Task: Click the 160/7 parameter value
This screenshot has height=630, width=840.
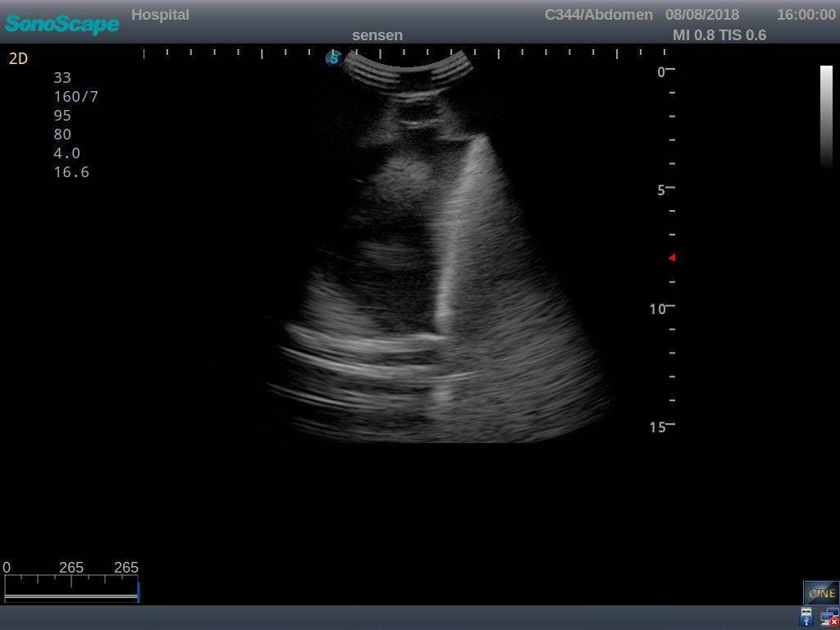Action: click(x=75, y=97)
